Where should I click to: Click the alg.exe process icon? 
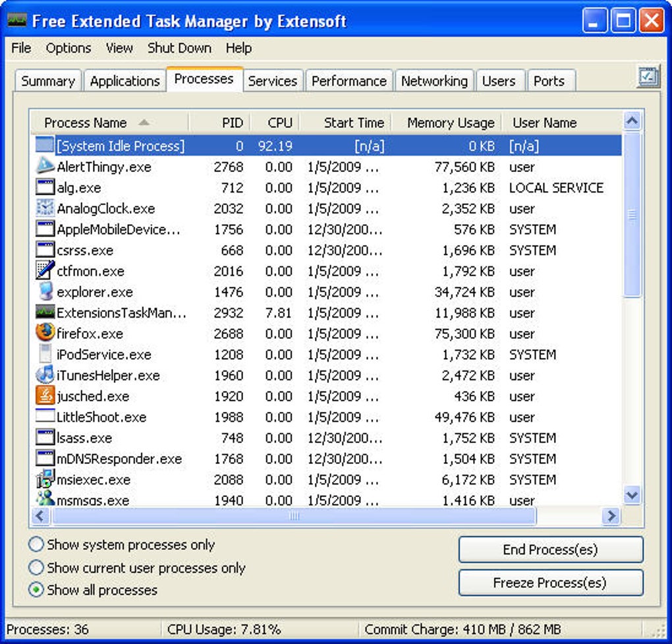click(x=45, y=187)
